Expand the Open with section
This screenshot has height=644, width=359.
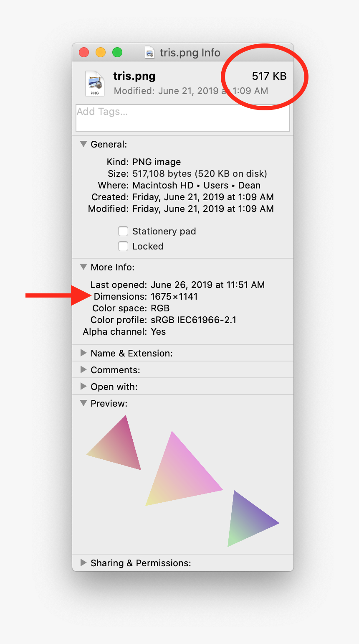click(83, 387)
